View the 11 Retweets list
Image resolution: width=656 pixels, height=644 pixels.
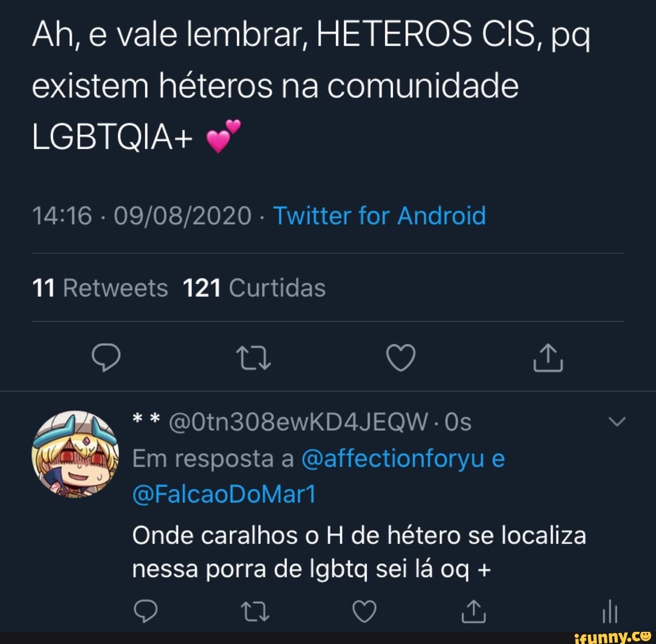point(100,289)
